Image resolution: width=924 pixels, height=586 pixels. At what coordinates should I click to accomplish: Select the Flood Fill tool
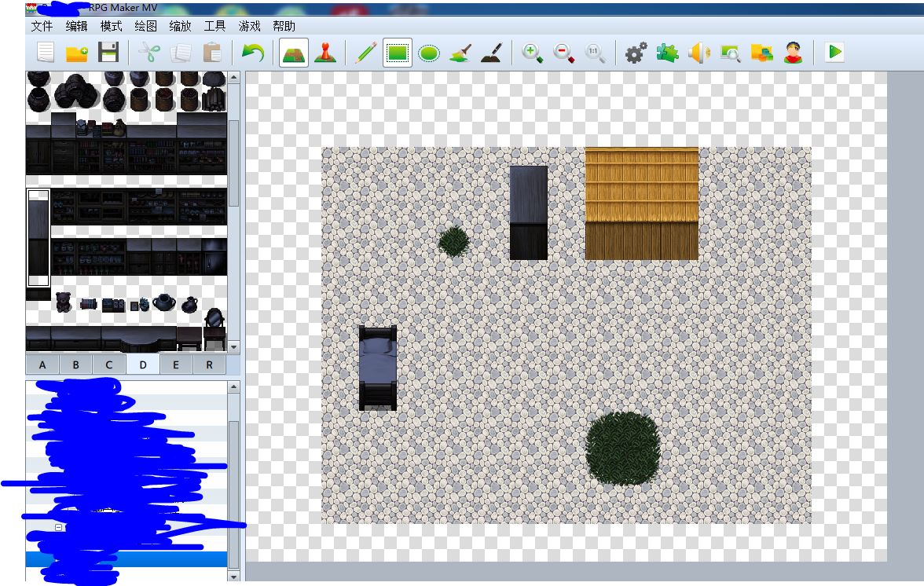pyautogui.click(x=460, y=53)
